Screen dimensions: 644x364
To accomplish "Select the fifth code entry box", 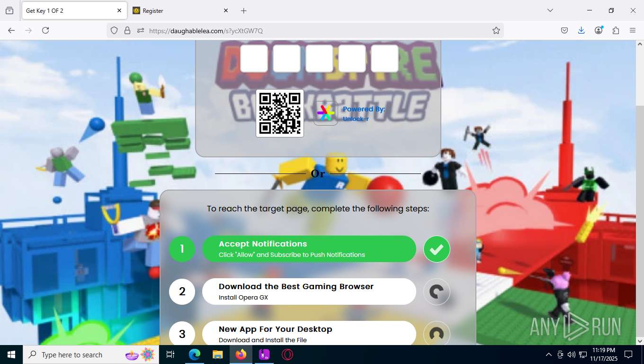I will point(385,58).
